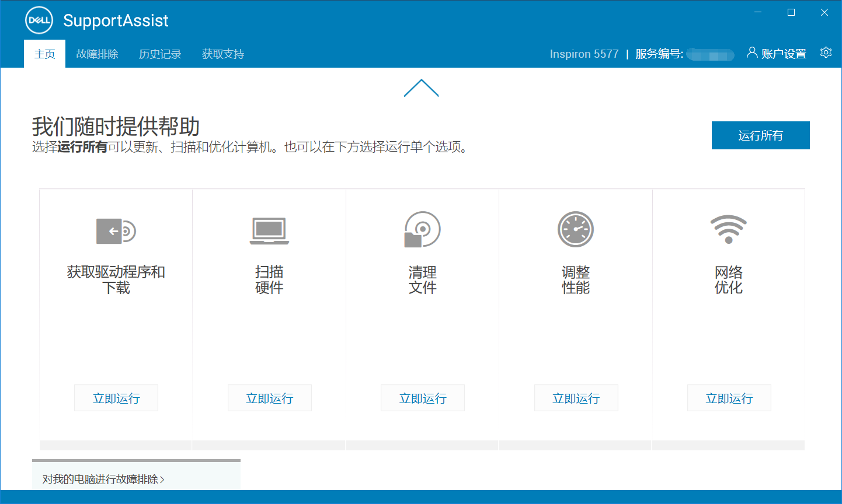The image size is (842, 504).
Task: Click the 扫描硬件 card title
Action: (269, 280)
